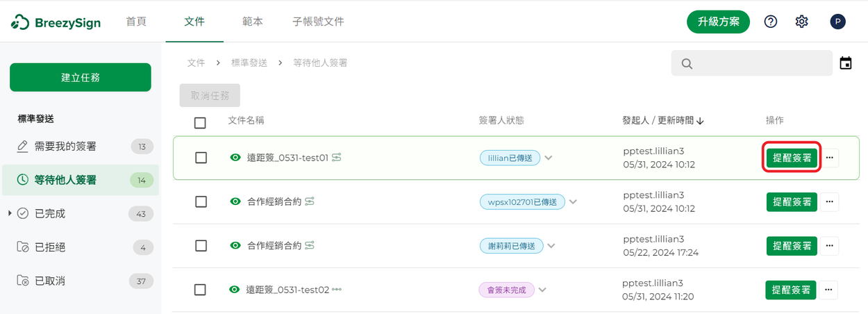Open settings gear icon in header
This screenshot has height=314, width=868.
801,22
